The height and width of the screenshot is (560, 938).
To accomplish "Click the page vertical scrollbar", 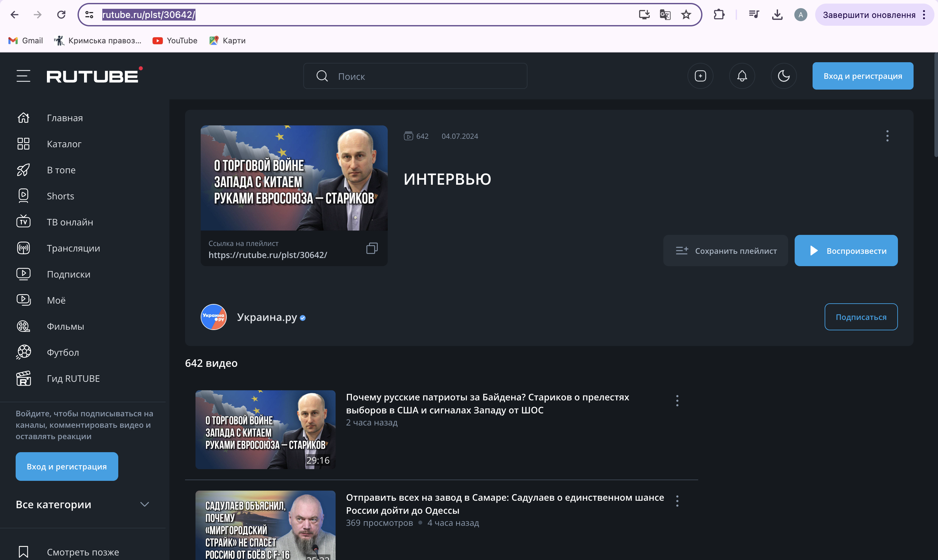I will pyautogui.click(x=935, y=105).
